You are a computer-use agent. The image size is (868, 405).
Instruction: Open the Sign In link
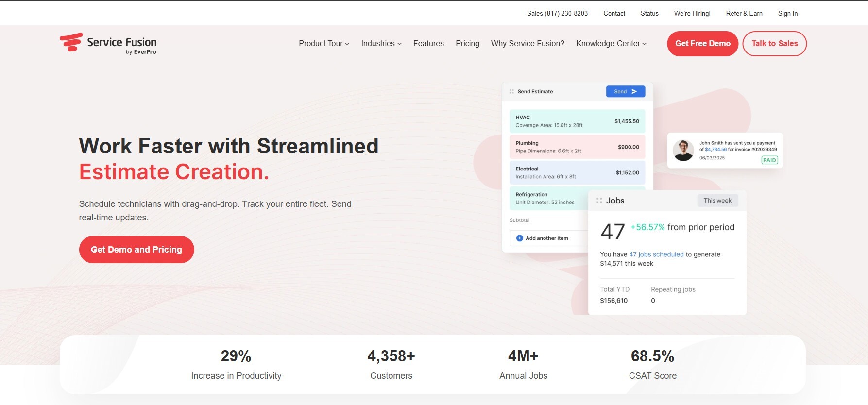[x=787, y=13]
